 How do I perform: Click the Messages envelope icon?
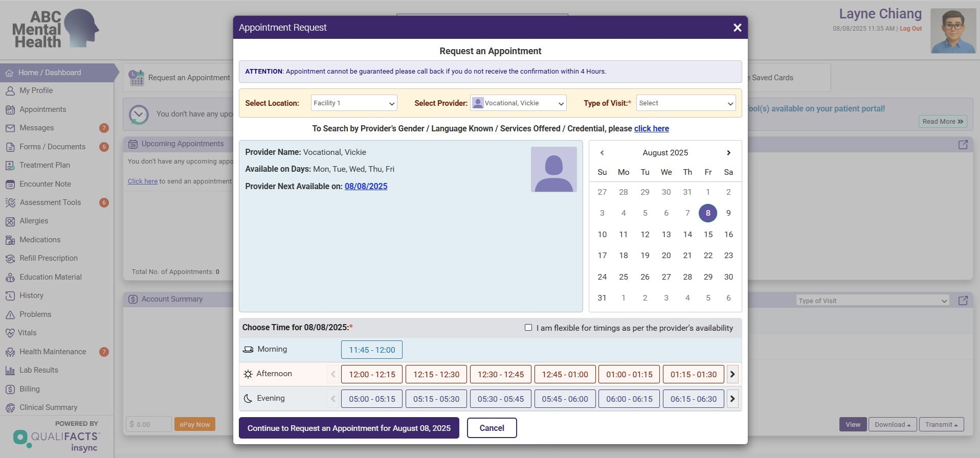click(x=10, y=128)
